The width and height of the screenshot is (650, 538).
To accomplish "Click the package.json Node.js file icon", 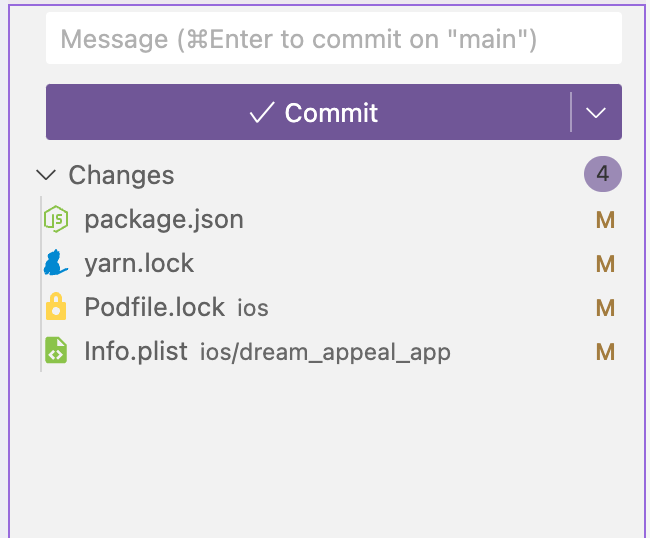I will [x=56, y=219].
